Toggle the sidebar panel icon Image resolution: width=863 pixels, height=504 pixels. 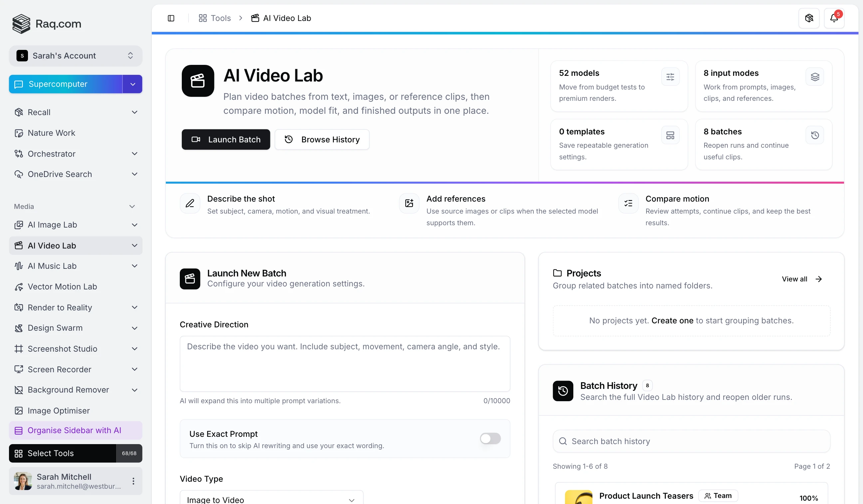pyautogui.click(x=171, y=18)
